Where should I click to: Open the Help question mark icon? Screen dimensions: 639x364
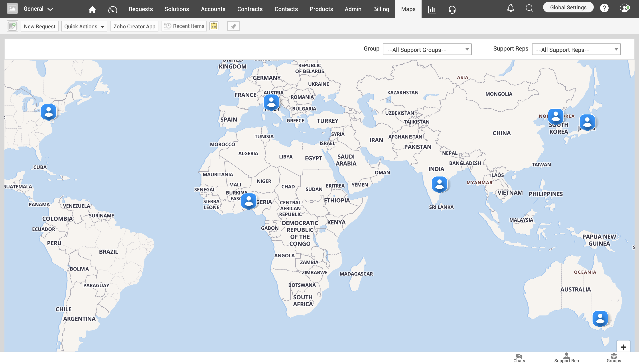[604, 8]
